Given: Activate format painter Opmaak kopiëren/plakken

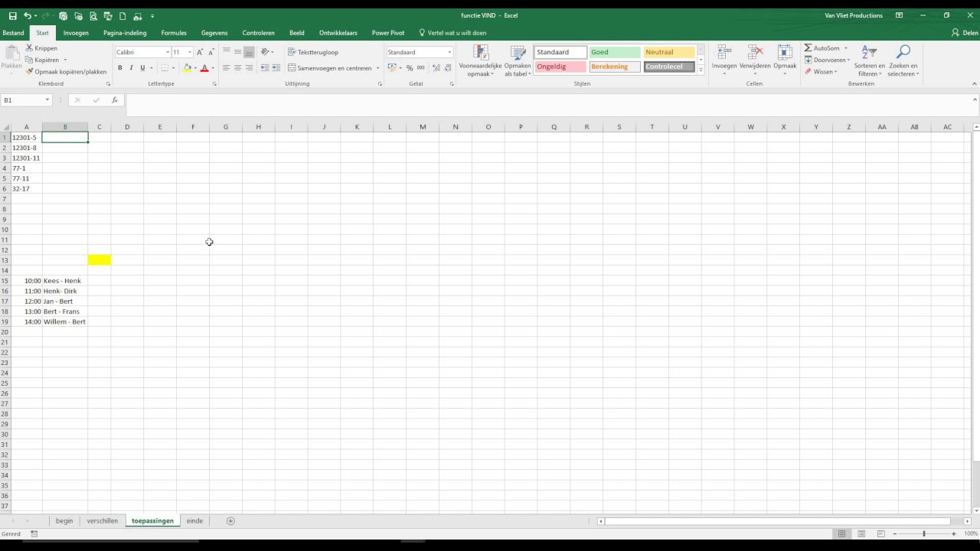Looking at the screenshot, I should (x=66, y=72).
